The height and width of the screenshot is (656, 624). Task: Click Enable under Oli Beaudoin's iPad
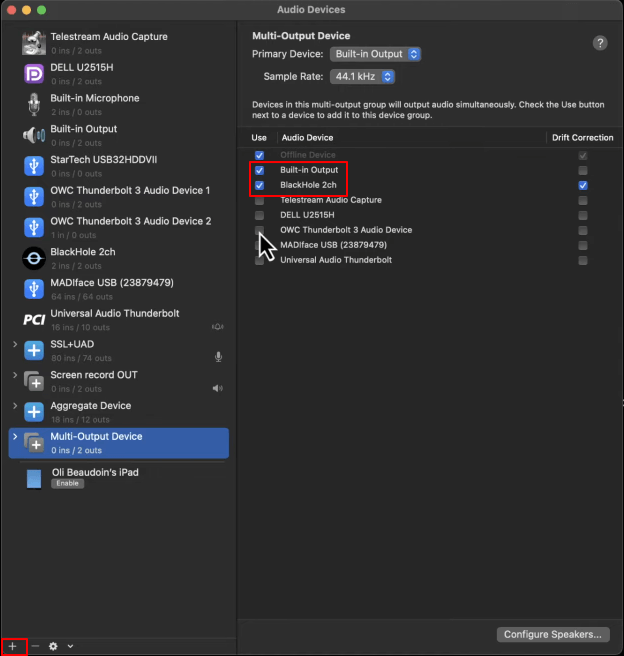coord(67,483)
